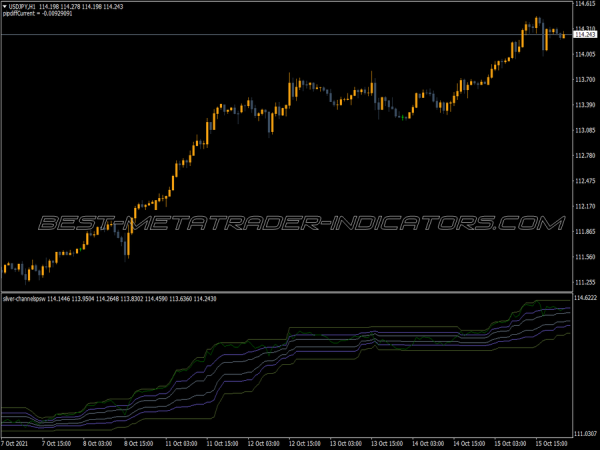Select the current price tag 114.243

click(585, 35)
